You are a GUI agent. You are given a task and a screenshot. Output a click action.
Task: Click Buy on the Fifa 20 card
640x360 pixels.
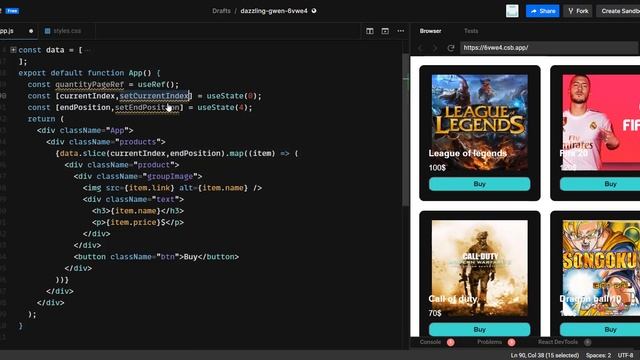(x=600, y=184)
